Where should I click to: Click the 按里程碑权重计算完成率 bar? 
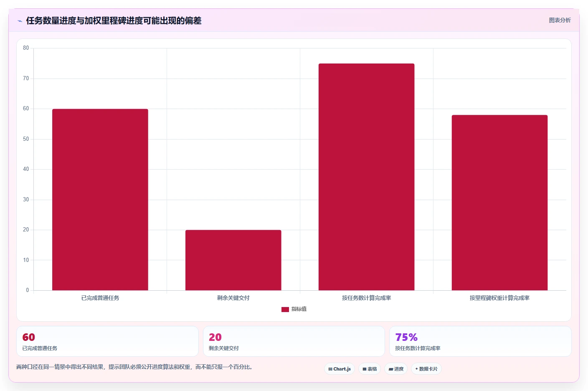tap(499, 203)
